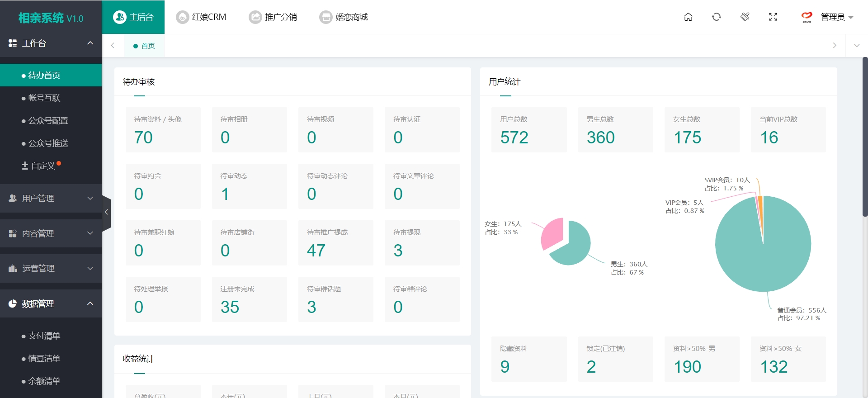Toggle fullscreen with the expand icon
This screenshot has width=868, height=398.
tap(773, 17)
